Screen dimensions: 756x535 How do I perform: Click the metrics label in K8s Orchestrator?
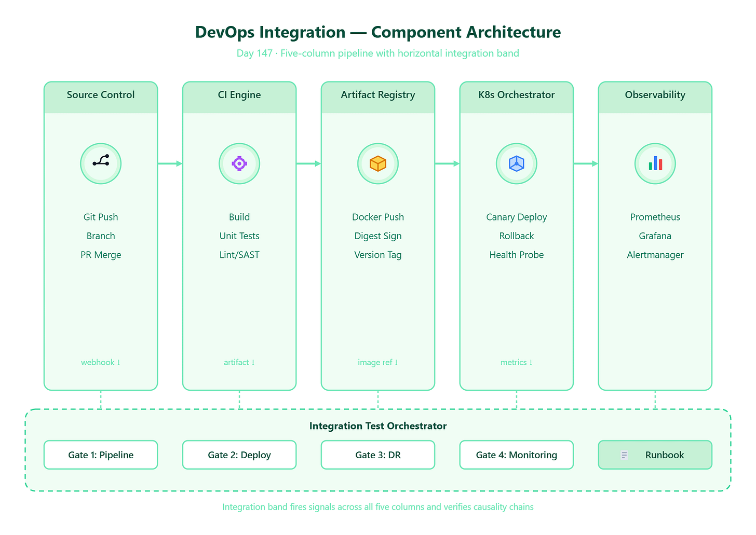(517, 362)
